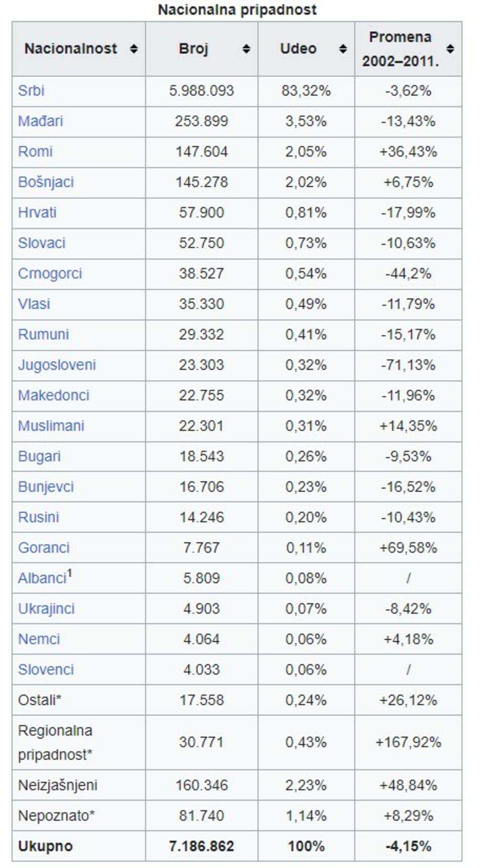Viewport: 493px width, 868px height.
Task: Sort by Udeo using sort arrows
Action: pos(343,49)
